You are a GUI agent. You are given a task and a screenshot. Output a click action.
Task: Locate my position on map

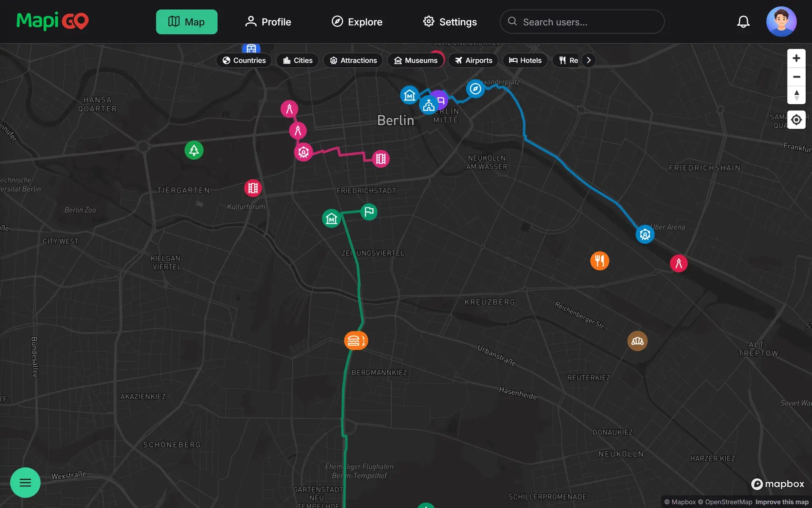796,120
